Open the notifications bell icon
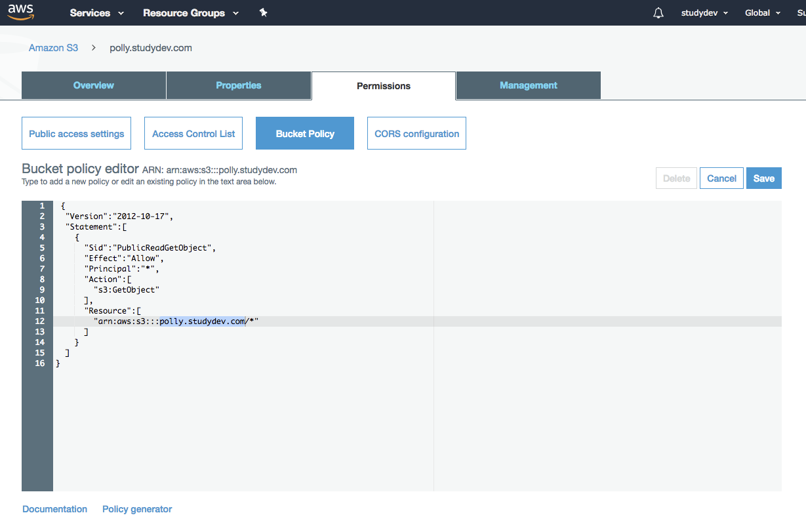Viewport: 806px width, 532px height. 658,13
